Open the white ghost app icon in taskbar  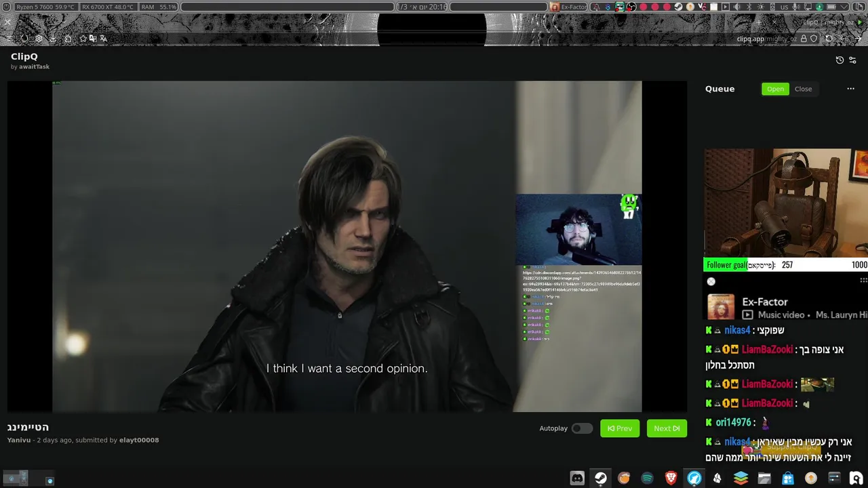pyautogui.click(x=857, y=478)
